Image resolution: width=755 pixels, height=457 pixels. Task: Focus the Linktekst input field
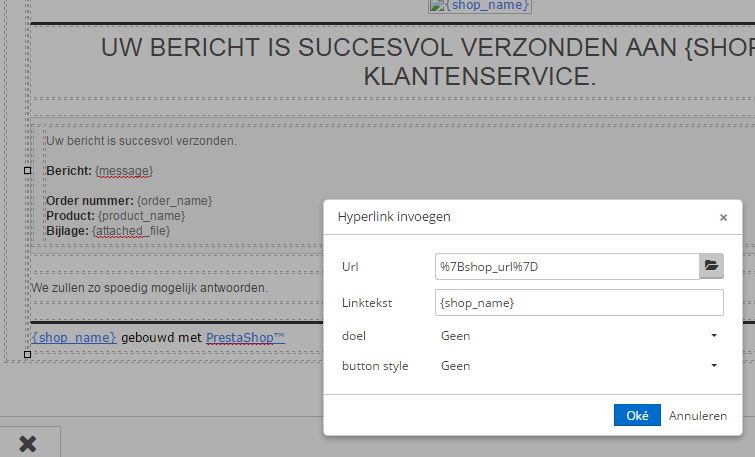coord(579,302)
